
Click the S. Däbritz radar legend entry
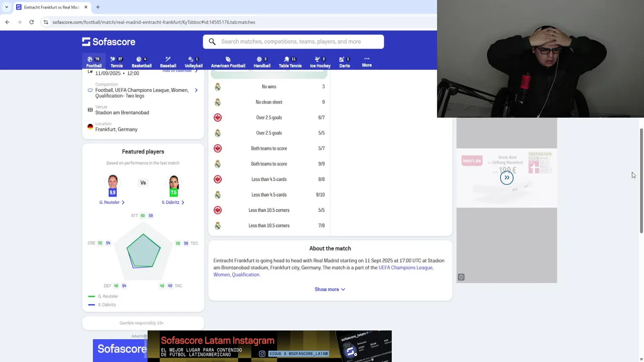coord(102,305)
